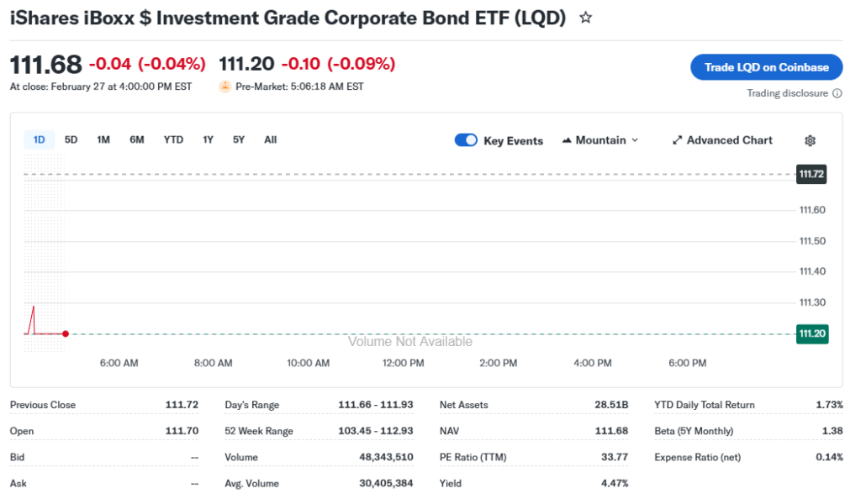
Task: Click the Mountain chart type icon
Action: point(567,140)
